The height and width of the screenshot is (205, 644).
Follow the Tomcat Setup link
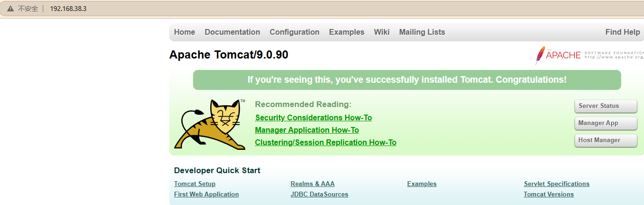click(x=195, y=184)
